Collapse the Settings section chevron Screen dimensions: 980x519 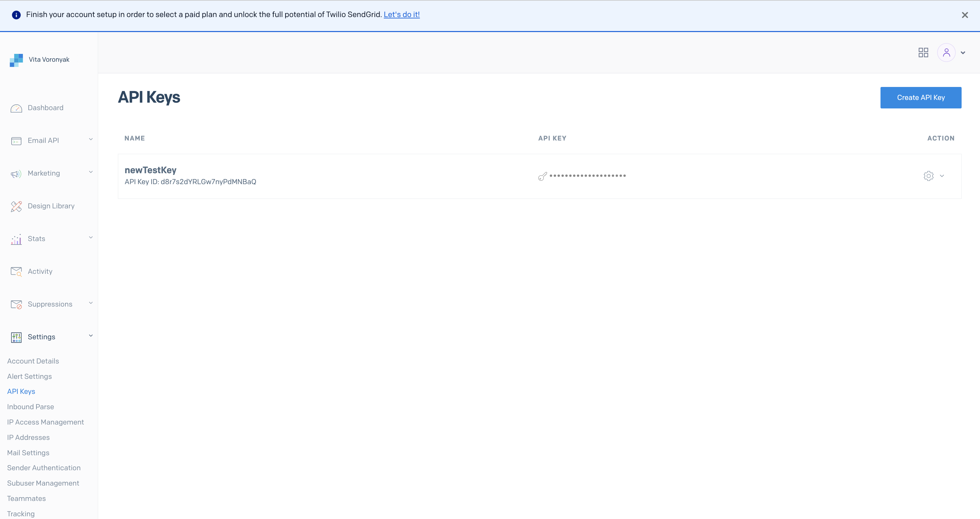coord(91,336)
